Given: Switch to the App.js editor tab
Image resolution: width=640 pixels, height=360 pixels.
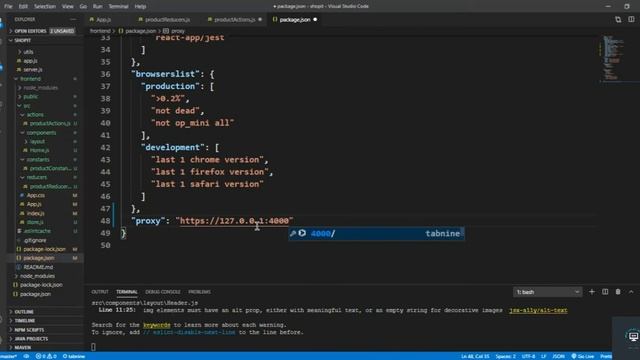Looking at the screenshot, I should coord(104,20).
